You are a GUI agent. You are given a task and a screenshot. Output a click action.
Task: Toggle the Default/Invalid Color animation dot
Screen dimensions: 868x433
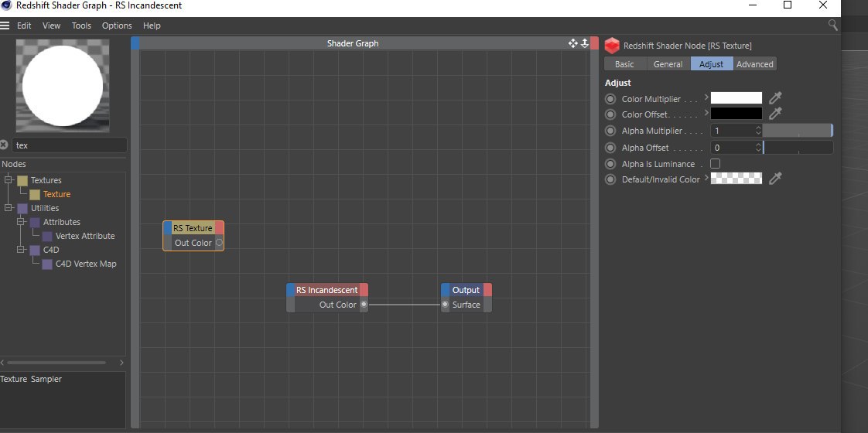click(610, 179)
